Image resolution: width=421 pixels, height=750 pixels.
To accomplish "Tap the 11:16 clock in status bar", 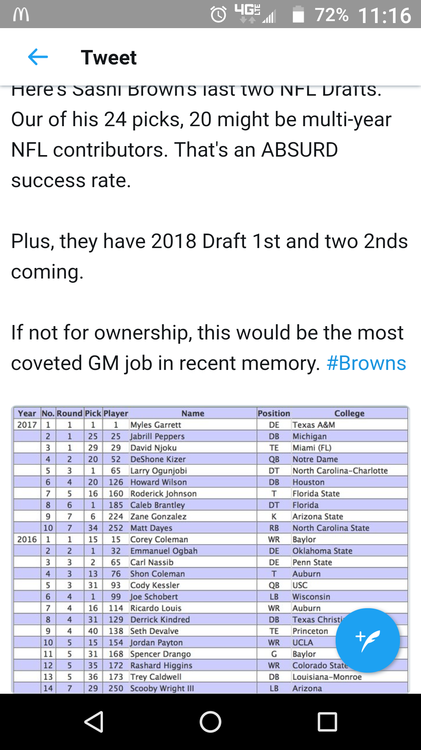I will (x=384, y=15).
